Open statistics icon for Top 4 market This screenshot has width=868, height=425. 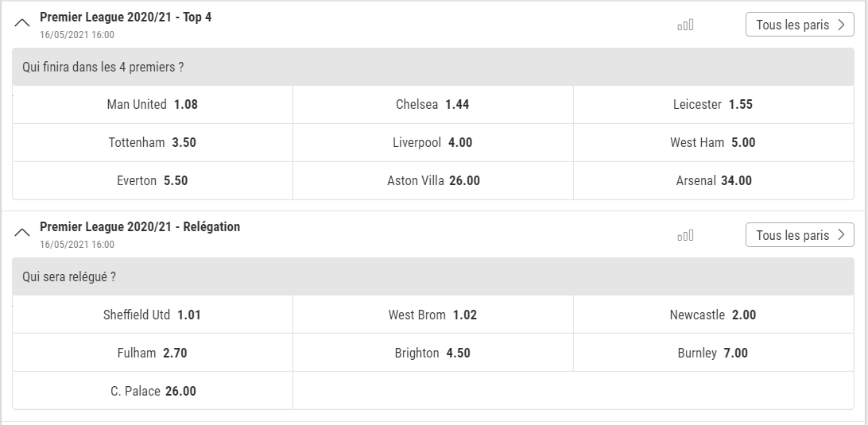pyautogui.click(x=685, y=25)
